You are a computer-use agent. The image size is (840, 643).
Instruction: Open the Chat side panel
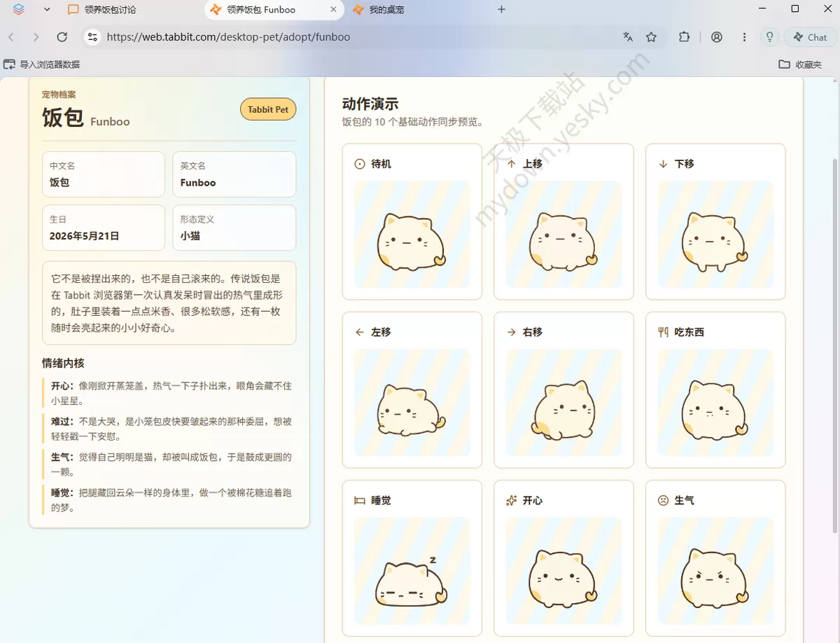coord(810,37)
